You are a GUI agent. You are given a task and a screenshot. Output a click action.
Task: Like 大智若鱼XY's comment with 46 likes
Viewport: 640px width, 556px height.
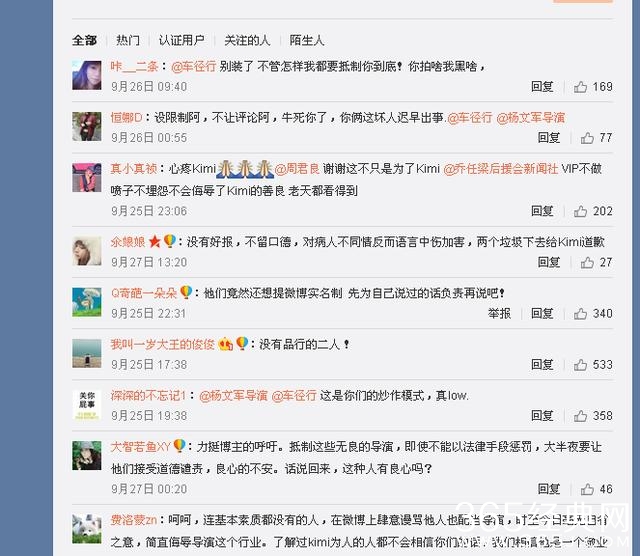(587, 489)
